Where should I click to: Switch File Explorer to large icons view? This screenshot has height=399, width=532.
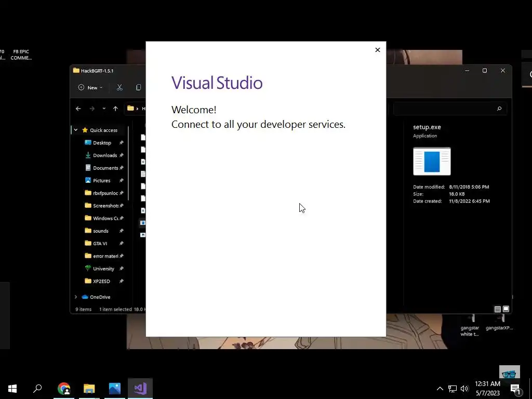[x=506, y=309]
